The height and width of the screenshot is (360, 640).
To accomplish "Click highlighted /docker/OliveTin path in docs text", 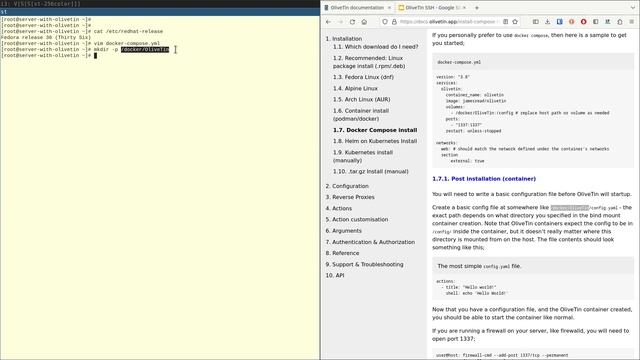I will coord(569,208).
